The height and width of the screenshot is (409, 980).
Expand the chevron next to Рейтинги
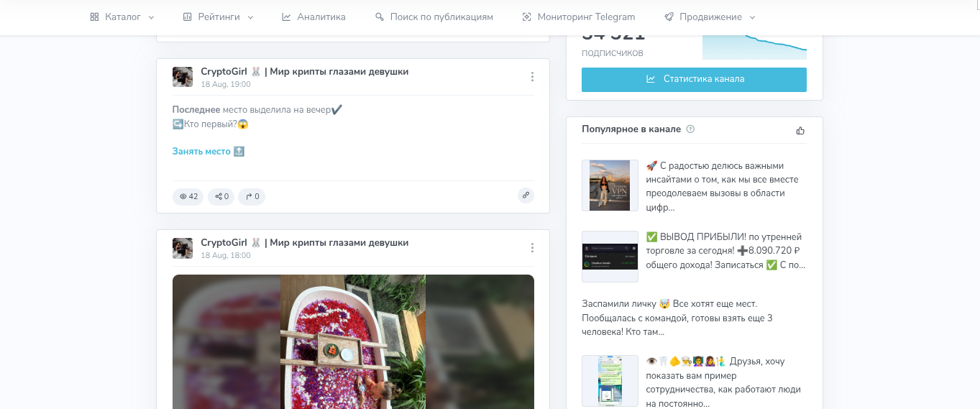pos(250,17)
